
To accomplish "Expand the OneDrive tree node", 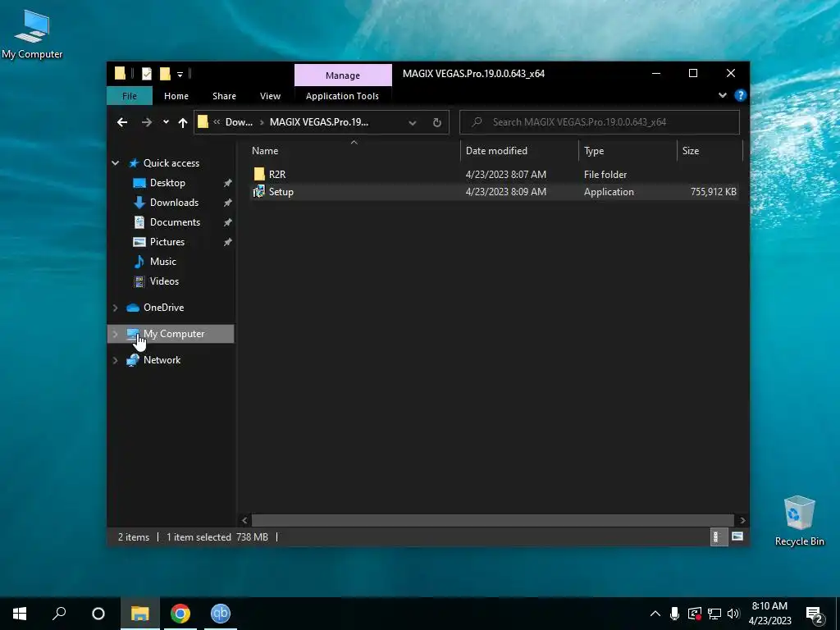I will tap(115, 308).
